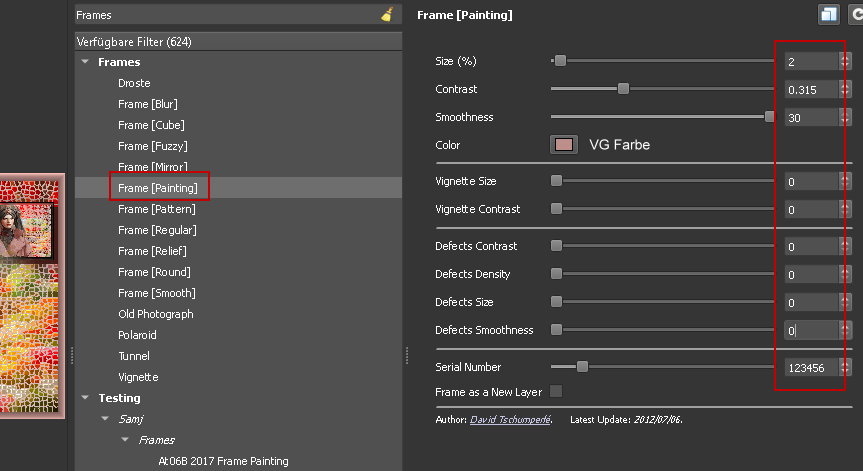Click the copy-to-clipboard icon beside Frame [Painting]
The width and height of the screenshot is (863, 471).
point(827,15)
